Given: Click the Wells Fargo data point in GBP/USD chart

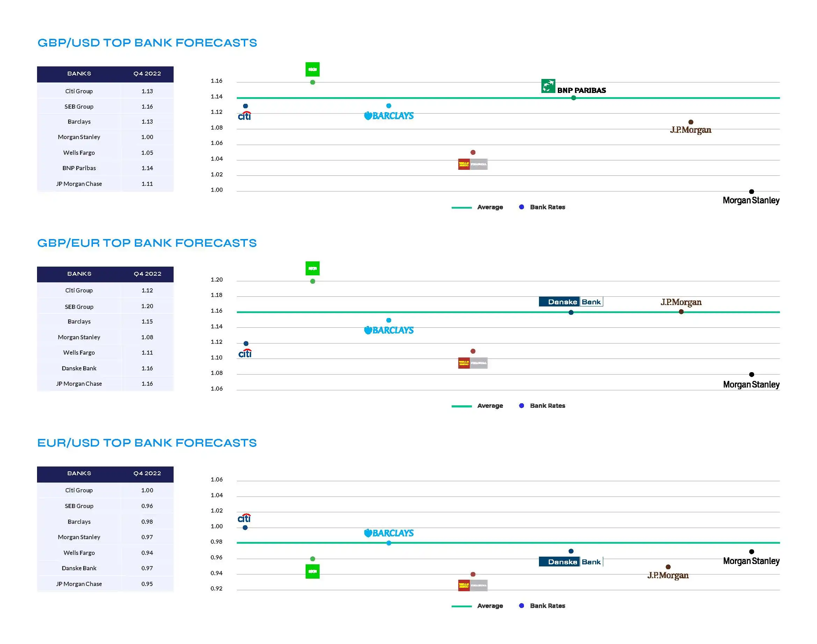Looking at the screenshot, I should 473,152.
